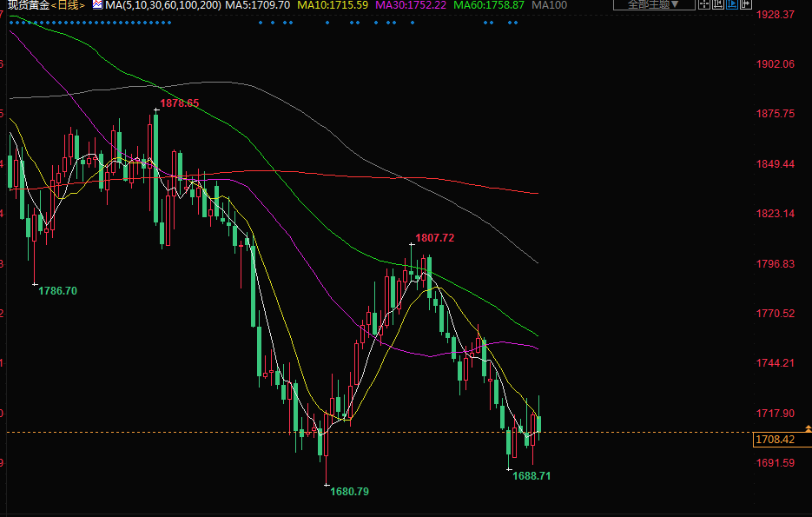This screenshot has width=812, height=517.
Task: Click the 1680.79 low price marker
Action: click(x=349, y=492)
